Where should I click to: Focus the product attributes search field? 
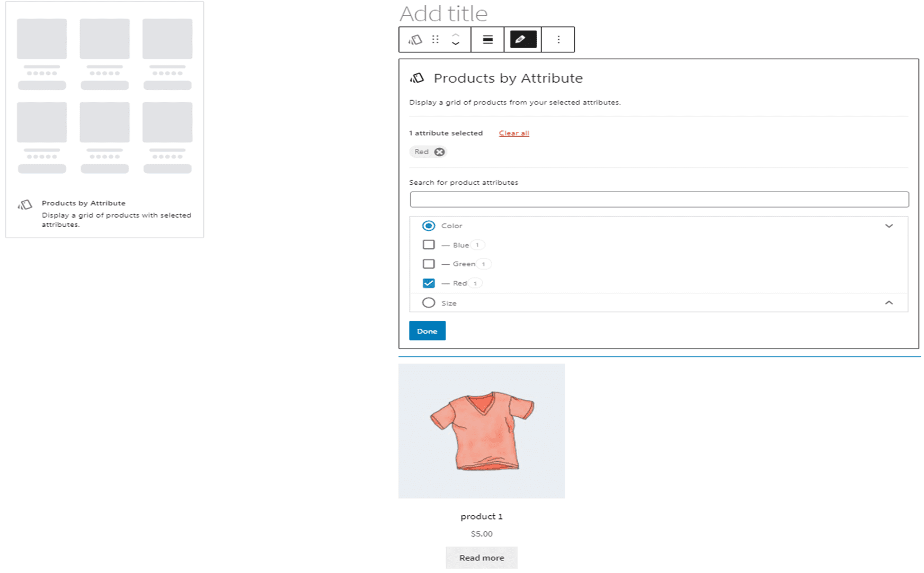point(659,200)
